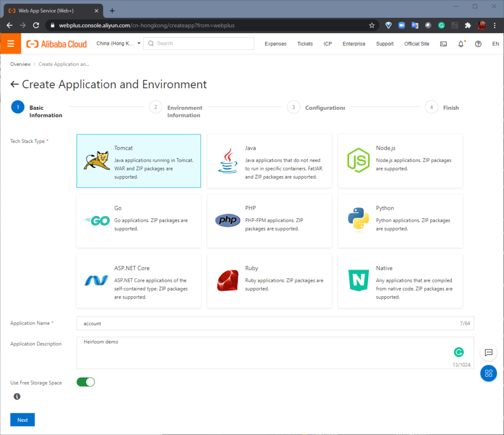Click the Zoom extension icon in toolbar
504x435 pixels.
[402, 26]
